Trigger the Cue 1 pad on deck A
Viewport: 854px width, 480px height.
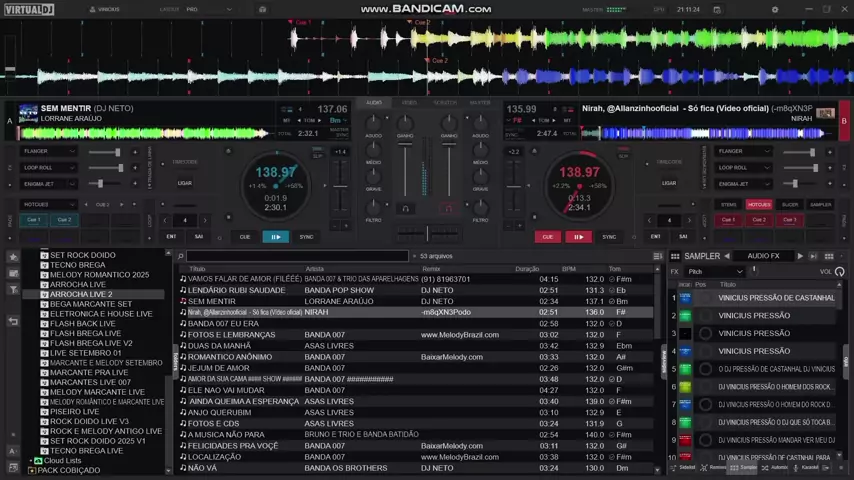point(33,220)
